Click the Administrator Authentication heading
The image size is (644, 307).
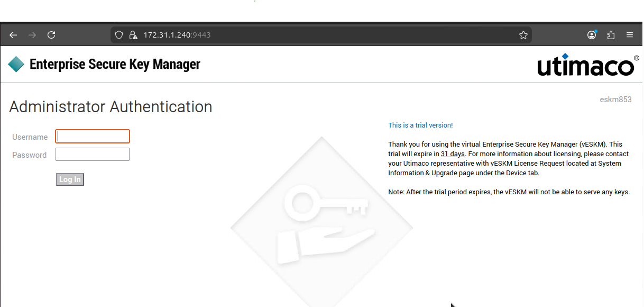111,107
